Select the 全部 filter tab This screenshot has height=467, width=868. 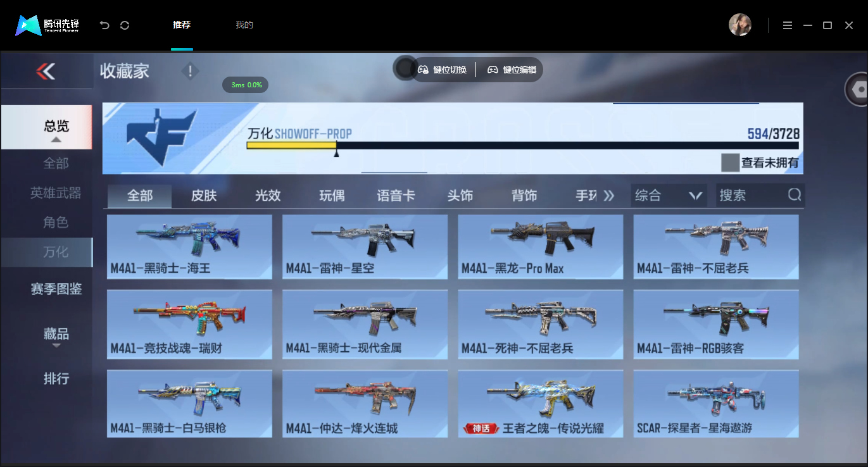coord(139,196)
